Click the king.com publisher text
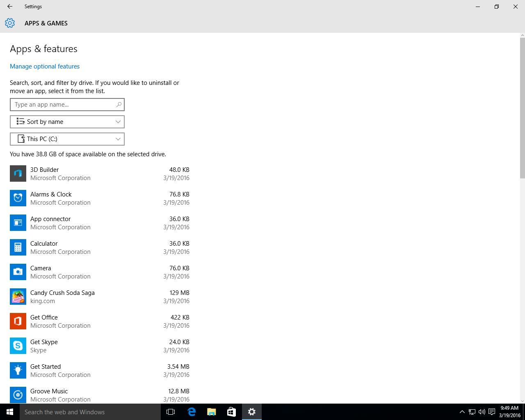The width and height of the screenshot is (525, 420). pyautogui.click(x=43, y=301)
